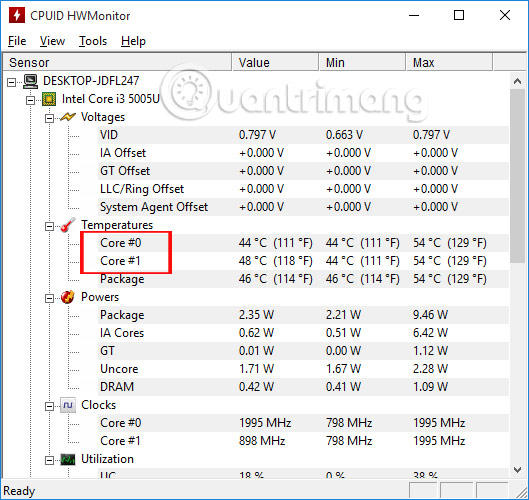Click the Temperatures label
The height and width of the screenshot is (500, 529).
[117, 225]
